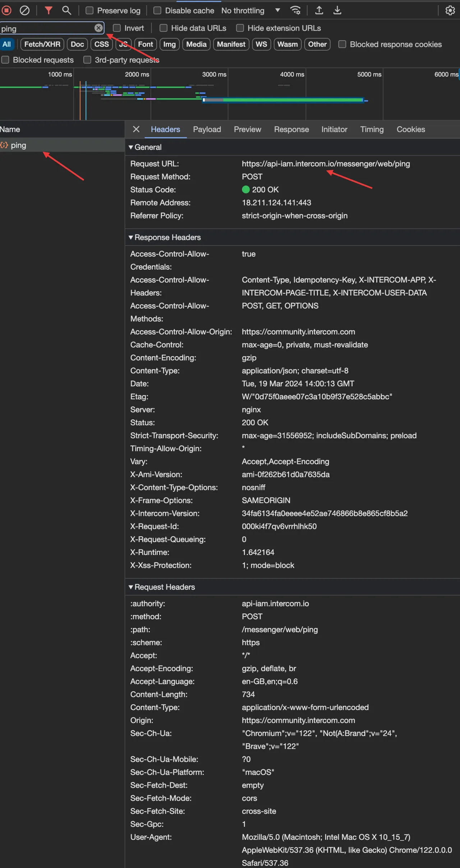This screenshot has height=868, width=460.
Task: Filter by Other requests
Action: click(317, 44)
